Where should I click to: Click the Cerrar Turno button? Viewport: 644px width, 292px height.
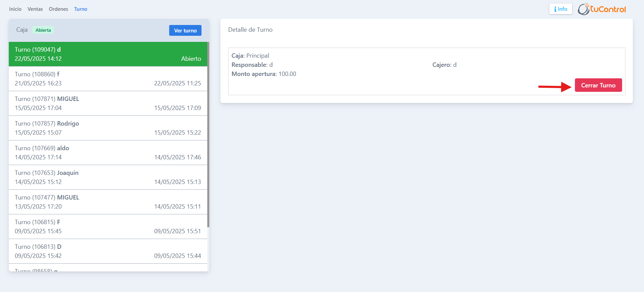[598, 85]
